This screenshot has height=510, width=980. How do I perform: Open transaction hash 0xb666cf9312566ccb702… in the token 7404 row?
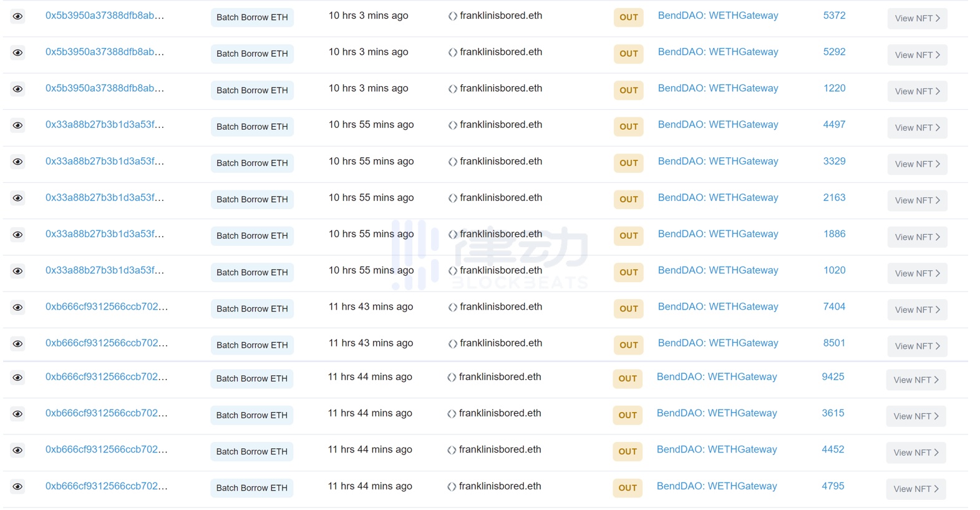[107, 306]
